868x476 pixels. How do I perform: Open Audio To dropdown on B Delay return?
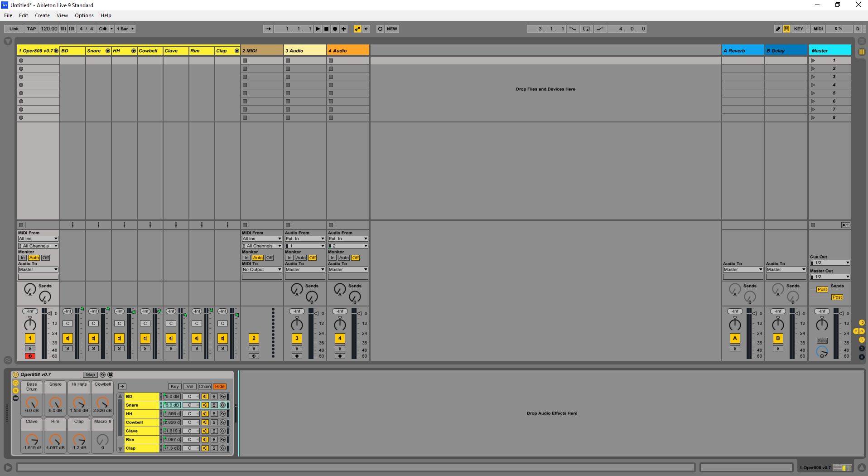tap(786, 269)
